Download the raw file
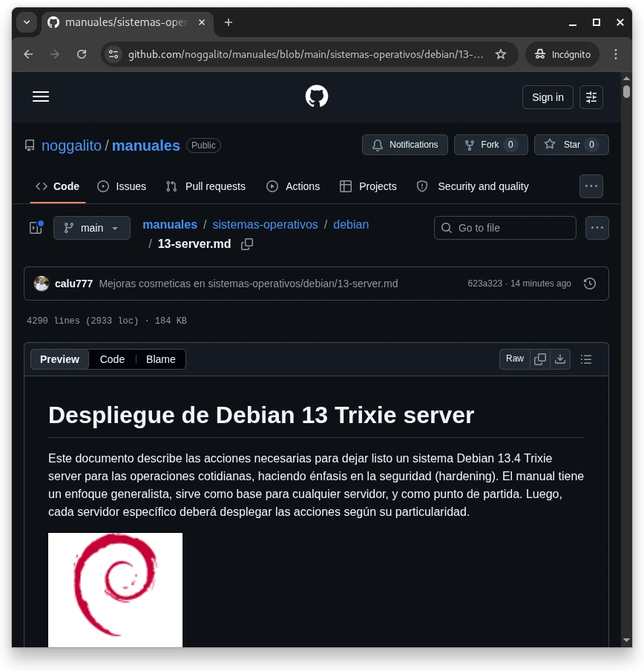The height and width of the screenshot is (671, 644). (x=559, y=359)
